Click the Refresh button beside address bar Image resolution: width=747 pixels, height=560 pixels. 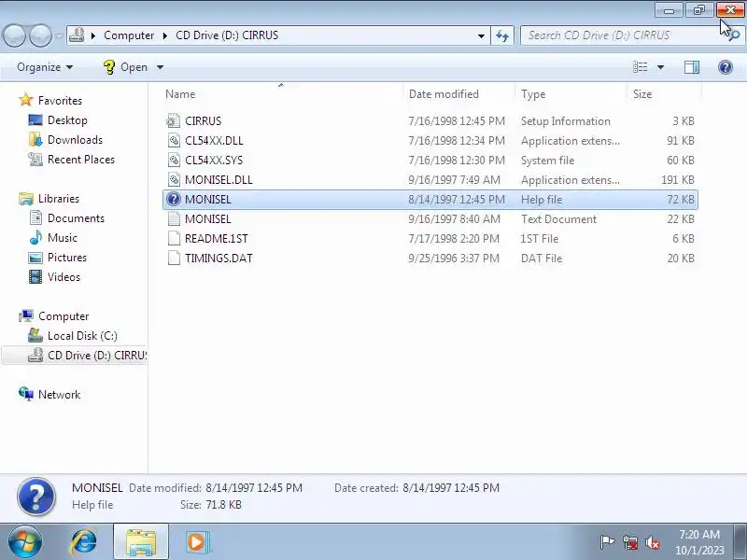coord(502,35)
